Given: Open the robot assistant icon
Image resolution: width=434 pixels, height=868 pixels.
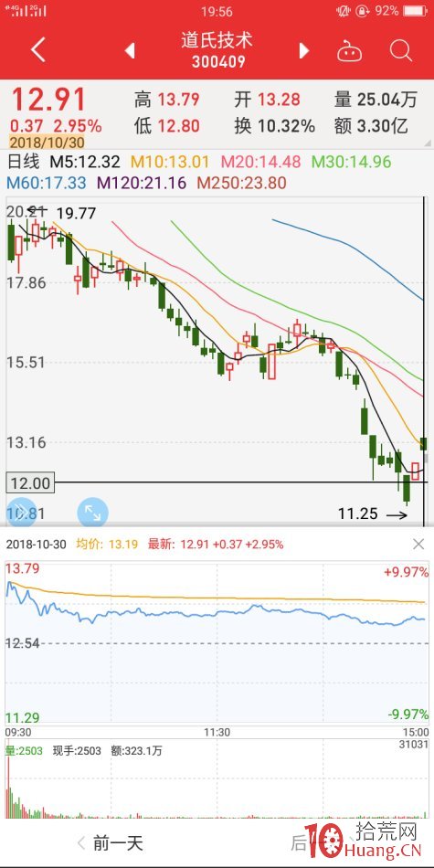Looking at the screenshot, I should pos(350,51).
